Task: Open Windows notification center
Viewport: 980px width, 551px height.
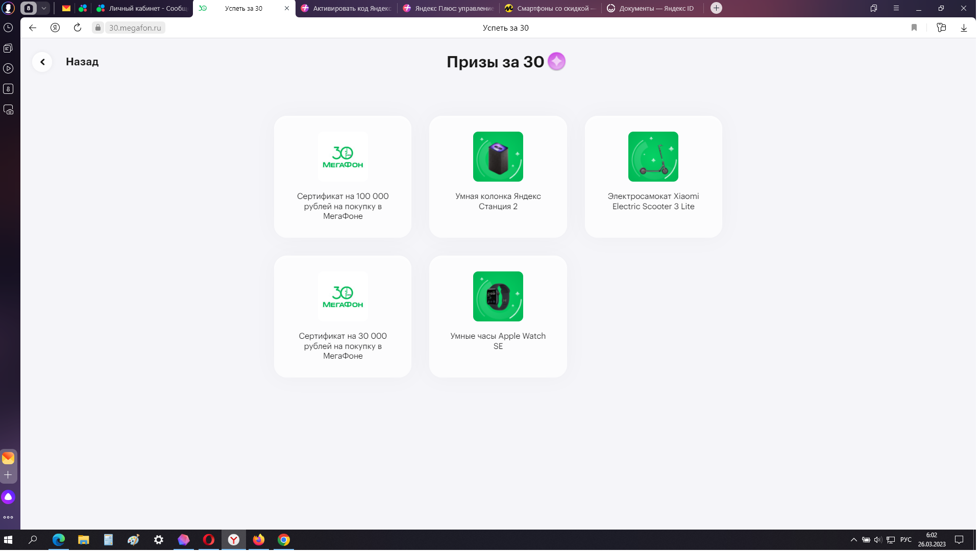Action: (959, 540)
